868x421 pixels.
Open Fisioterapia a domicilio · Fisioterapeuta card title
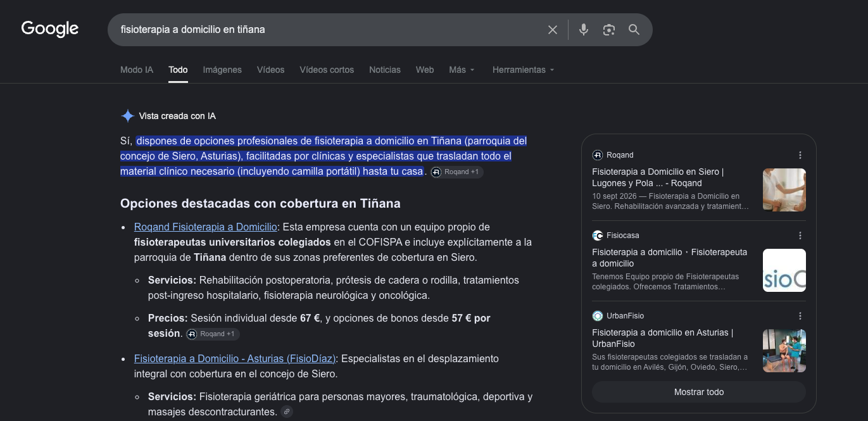click(x=670, y=258)
